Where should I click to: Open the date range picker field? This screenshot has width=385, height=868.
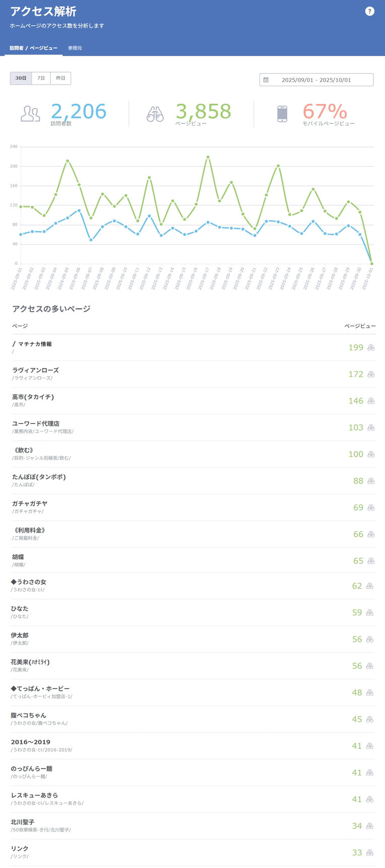[x=316, y=80]
